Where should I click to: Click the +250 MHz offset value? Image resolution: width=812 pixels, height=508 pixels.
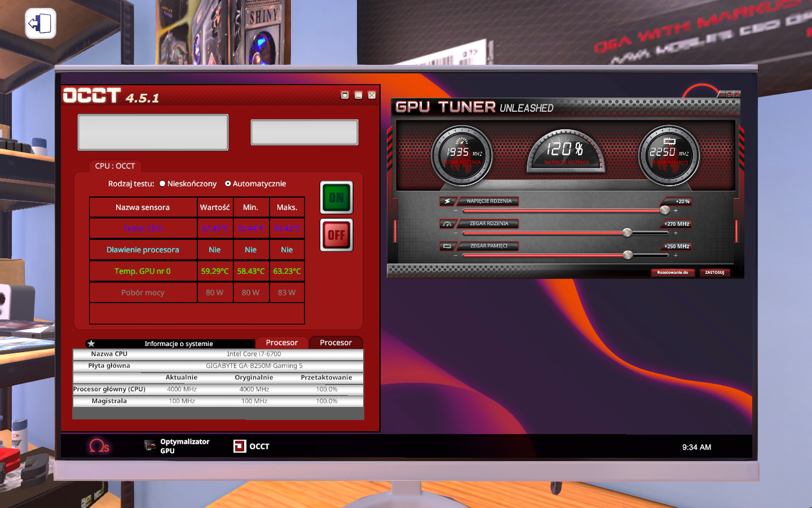point(677,247)
